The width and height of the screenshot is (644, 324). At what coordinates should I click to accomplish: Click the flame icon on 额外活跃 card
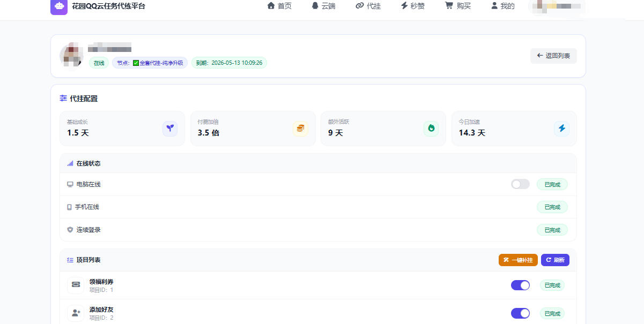point(431,129)
